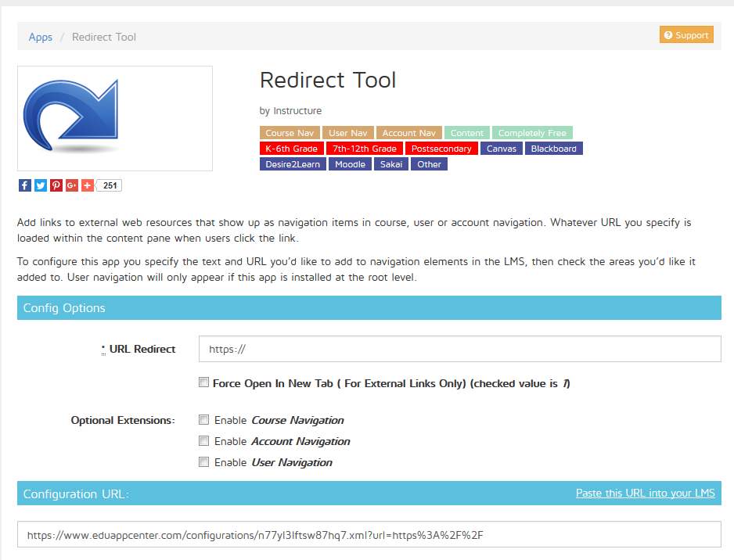Select the Canvas tag
This screenshot has width=734, height=560.
pos(502,149)
